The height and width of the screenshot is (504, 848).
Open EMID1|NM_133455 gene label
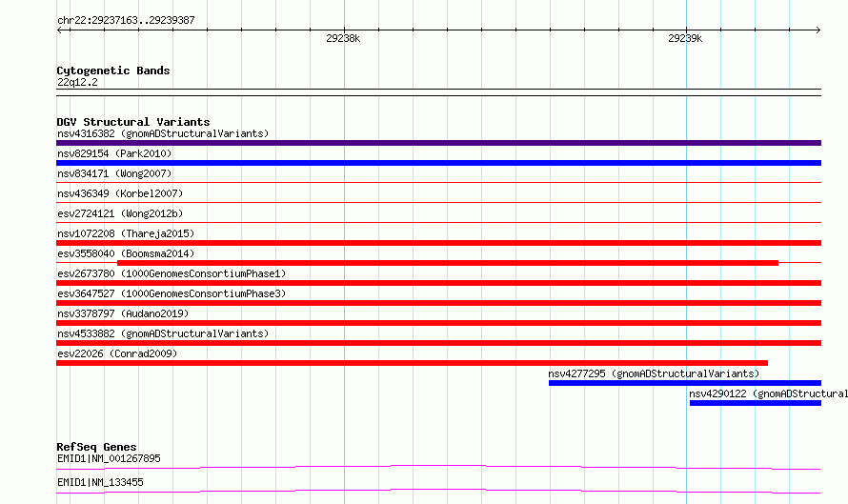[100, 482]
